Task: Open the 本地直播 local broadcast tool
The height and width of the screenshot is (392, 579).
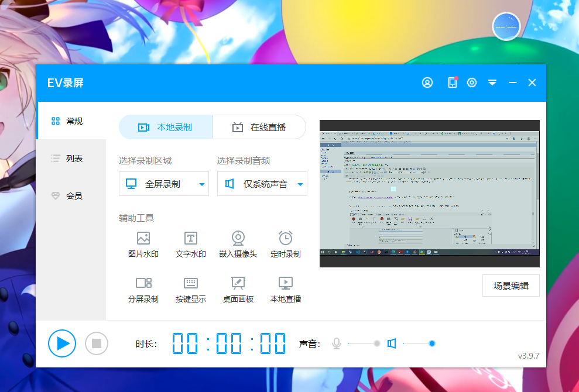Action: (x=286, y=290)
